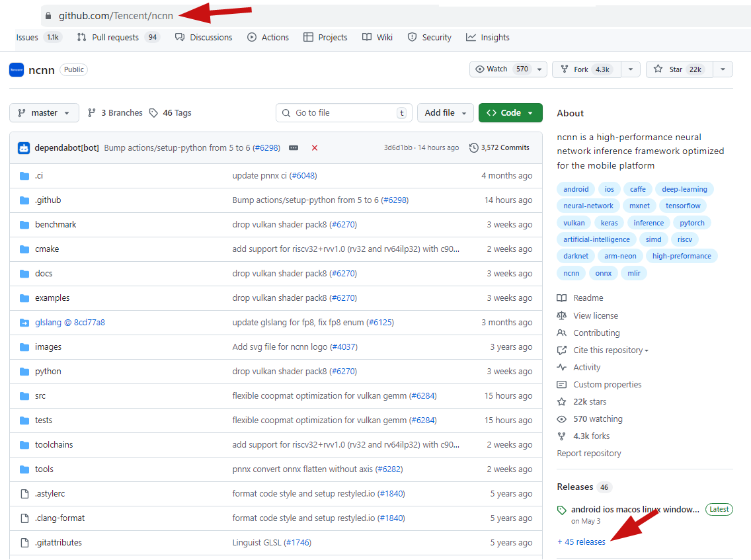This screenshot has height=560, width=751.
Task: Open latest release android ios macos title
Action: 635,510
